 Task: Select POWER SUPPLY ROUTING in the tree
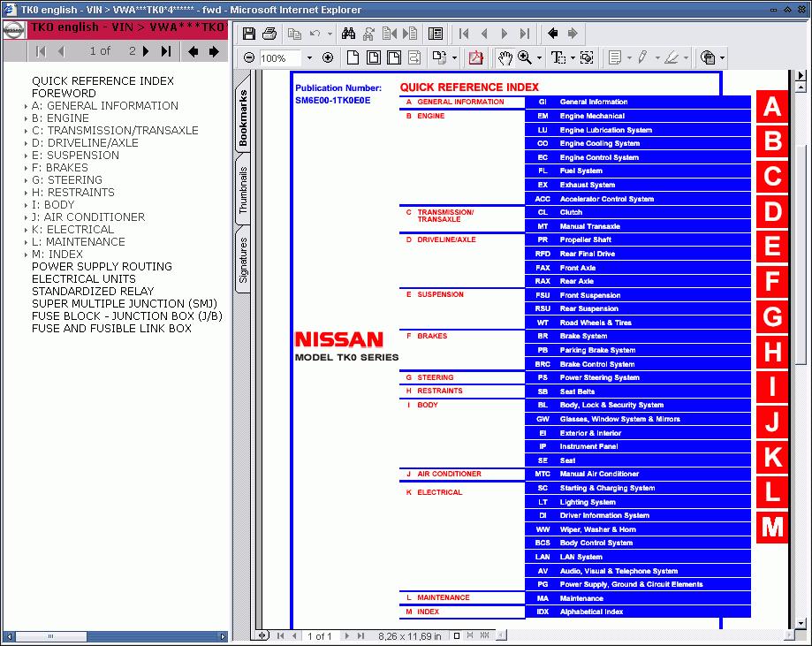pos(102,267)
